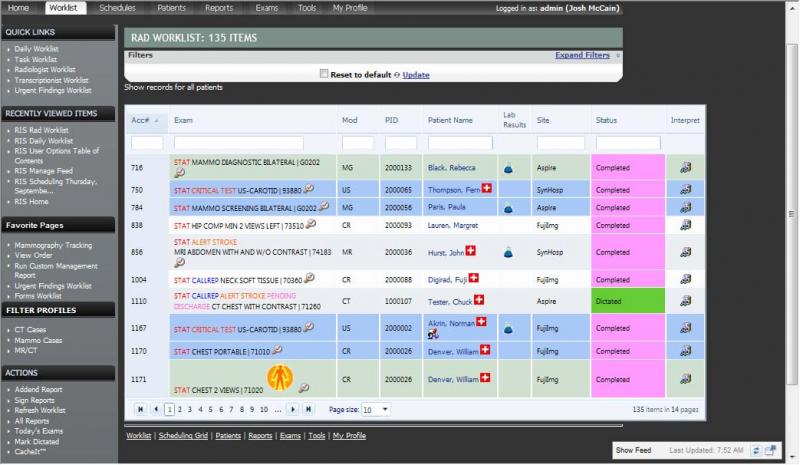The height and width of the screenshot is (465, 800).
Task: Pop out the feed panel in new window
Action: point(771,450)
